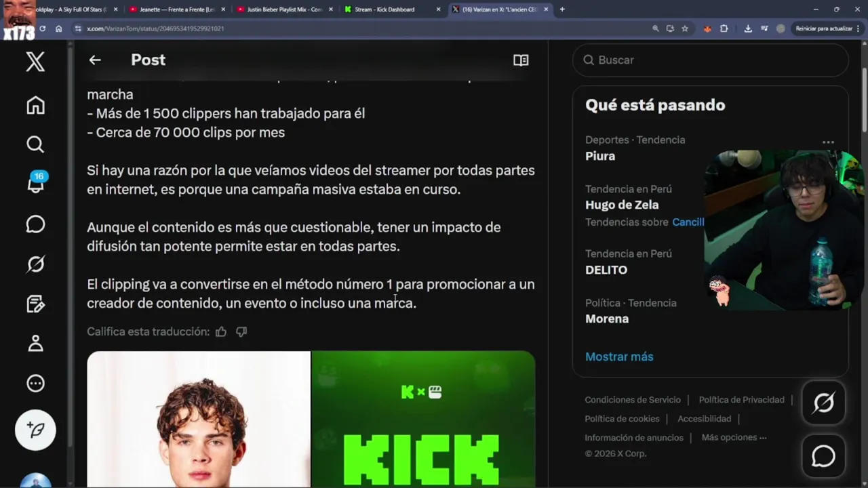Open DELITO trending topic

click(x=606, y=270)
